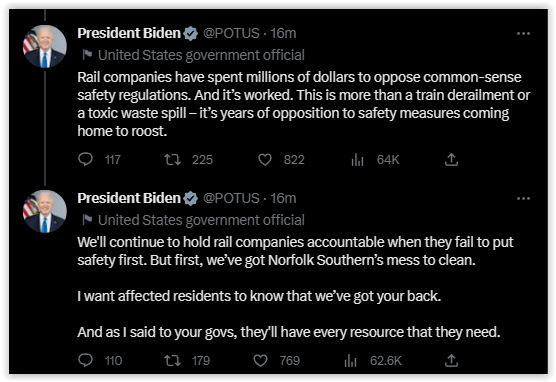
Task: View analytics of second tweet showing 62.6K
Action: coord(350,361)
